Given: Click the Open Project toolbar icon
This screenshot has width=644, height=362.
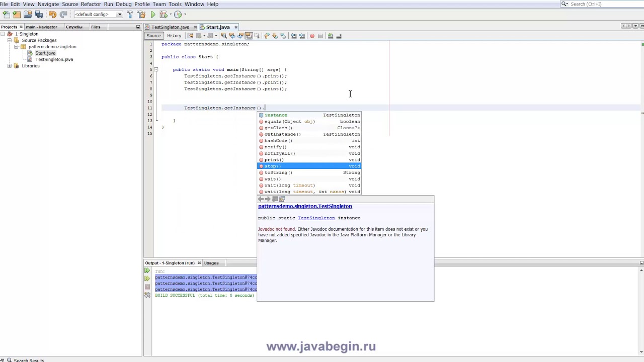Looking at the screenshot, I should point(28,15).
